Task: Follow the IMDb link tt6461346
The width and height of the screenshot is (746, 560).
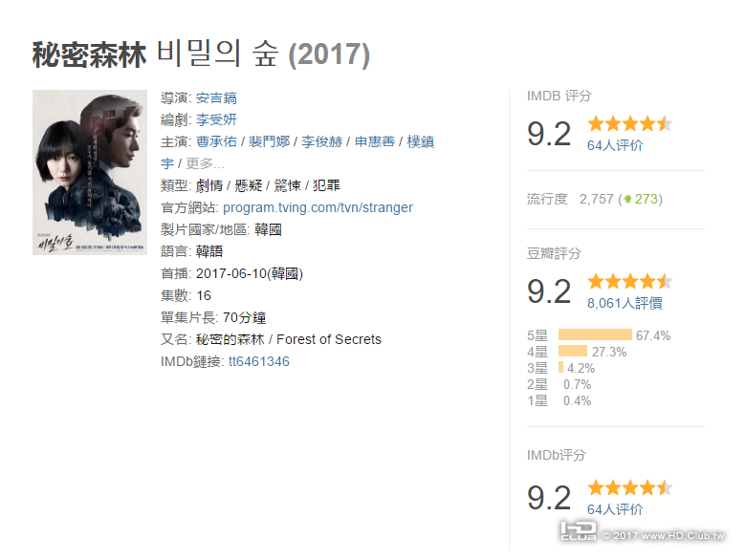Action: coord(258,361)
